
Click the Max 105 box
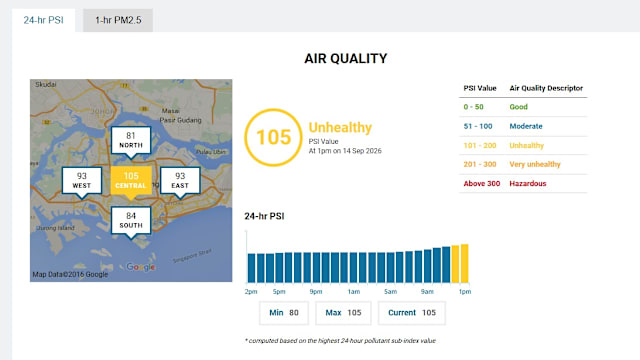point(343,313)
